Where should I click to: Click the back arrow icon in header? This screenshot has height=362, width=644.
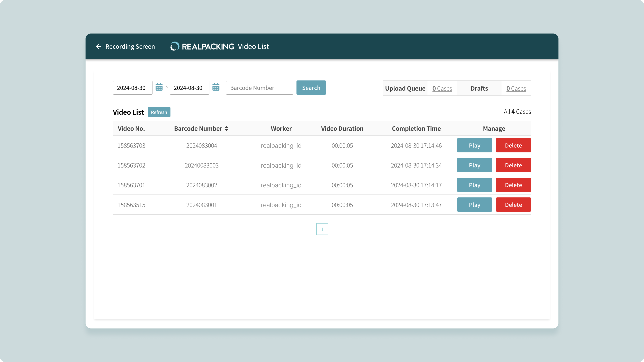tap(98, 46)
